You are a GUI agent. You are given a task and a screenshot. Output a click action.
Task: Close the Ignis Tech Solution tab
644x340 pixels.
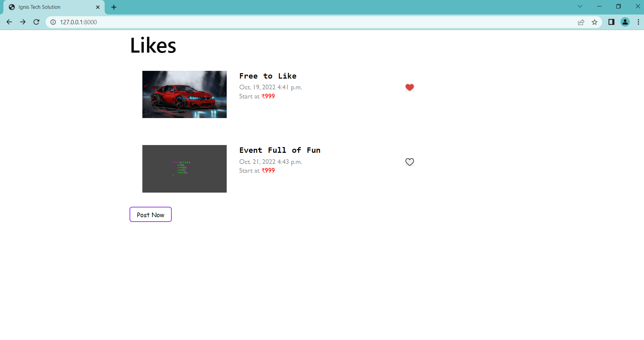click(98, 7)
